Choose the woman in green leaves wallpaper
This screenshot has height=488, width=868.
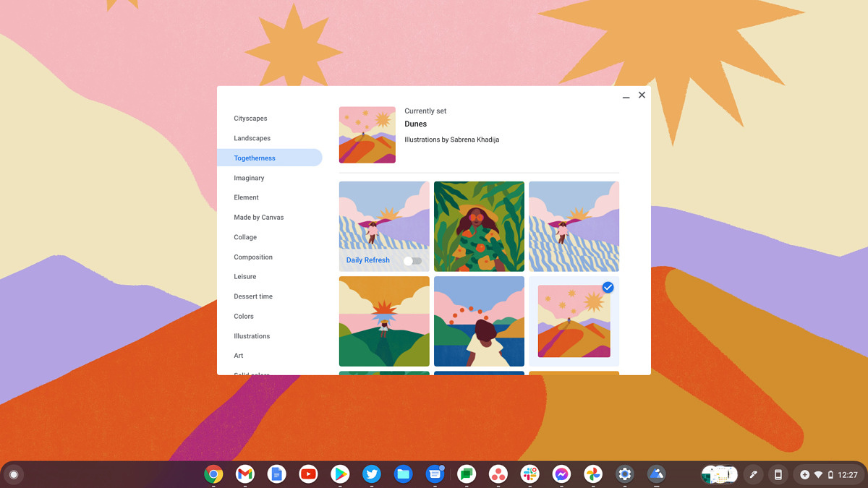coord(479,226)
